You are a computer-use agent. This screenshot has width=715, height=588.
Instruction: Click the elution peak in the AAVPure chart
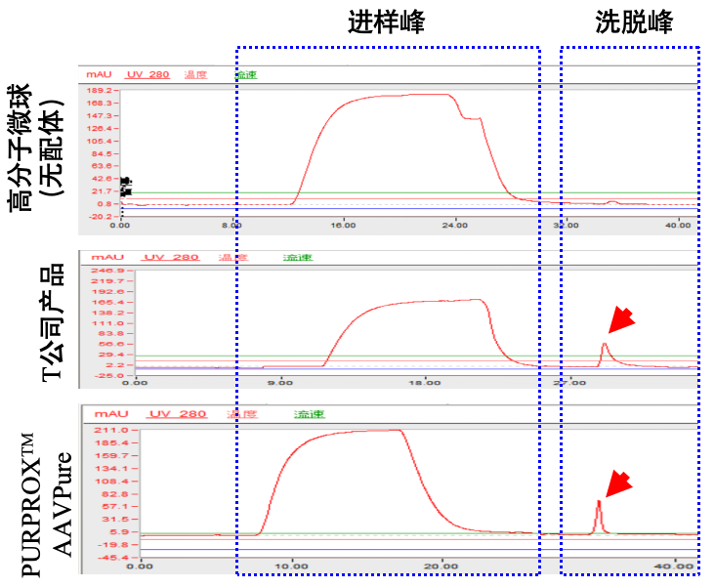599,505
